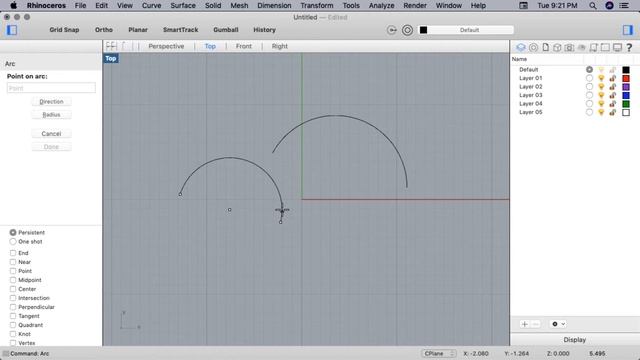This screenshot has width=640, height=360.
Task: Enable the Near object snap
Action: point(13,262)
